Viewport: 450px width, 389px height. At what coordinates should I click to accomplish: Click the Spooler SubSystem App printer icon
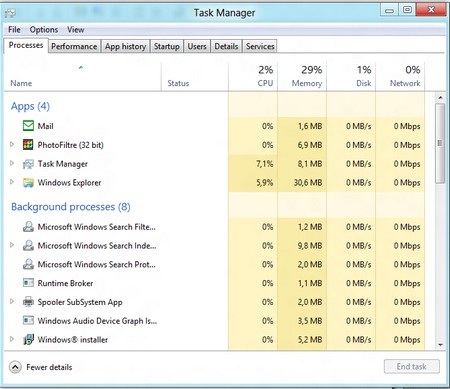[28, 302]
